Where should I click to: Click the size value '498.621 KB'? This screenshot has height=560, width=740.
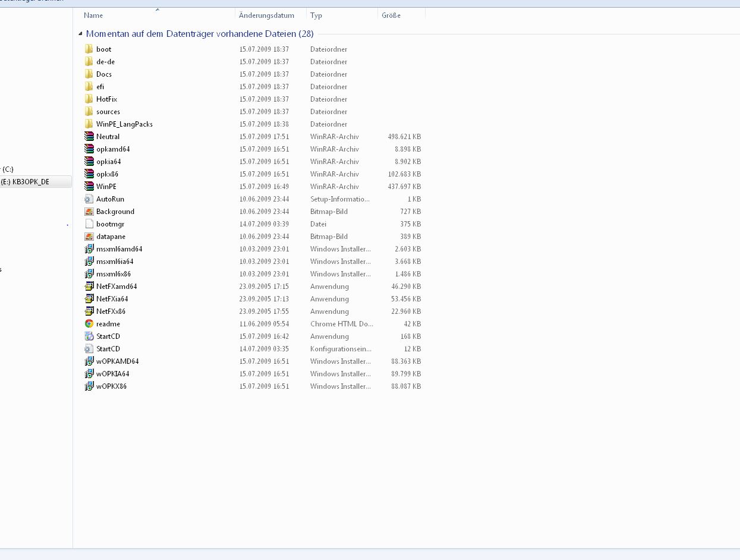pos(404,137)
